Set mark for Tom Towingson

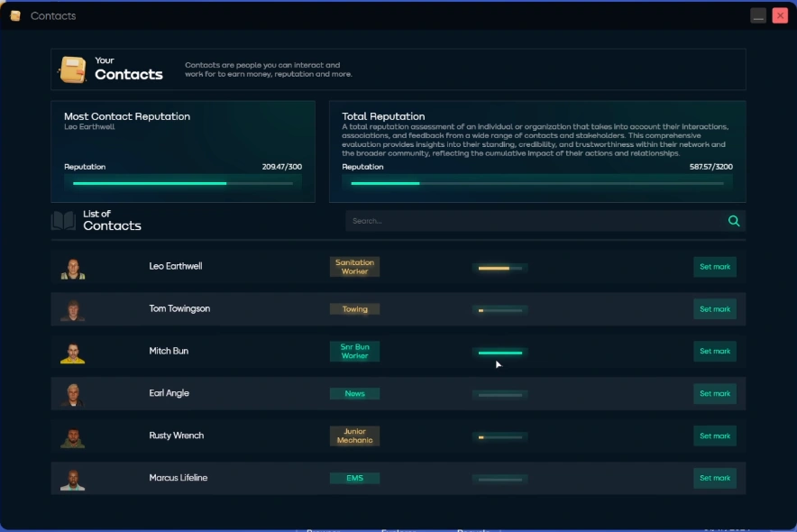point(715,309)
